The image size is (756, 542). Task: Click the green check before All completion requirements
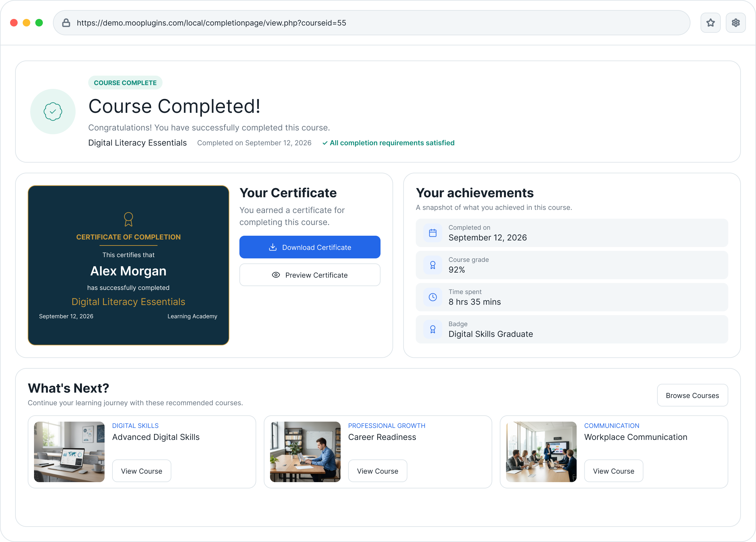click(325, 143)
